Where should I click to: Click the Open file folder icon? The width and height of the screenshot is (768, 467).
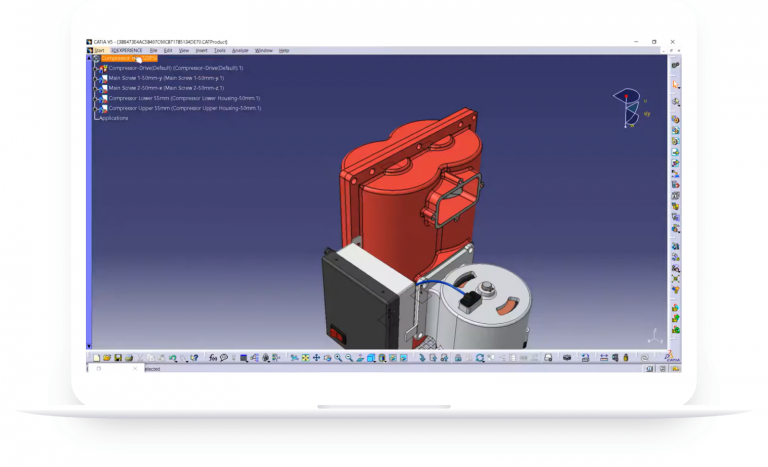click(107, 358)
